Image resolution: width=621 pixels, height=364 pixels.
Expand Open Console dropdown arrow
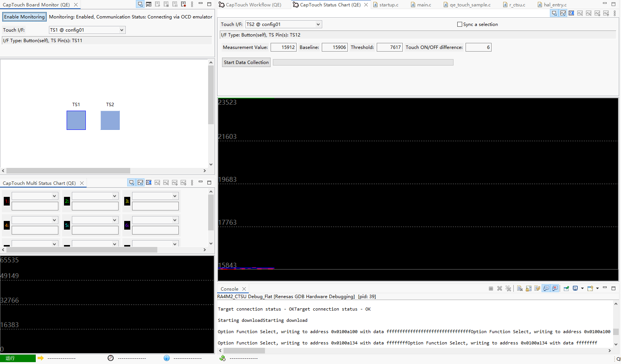[x=597, y=288]
